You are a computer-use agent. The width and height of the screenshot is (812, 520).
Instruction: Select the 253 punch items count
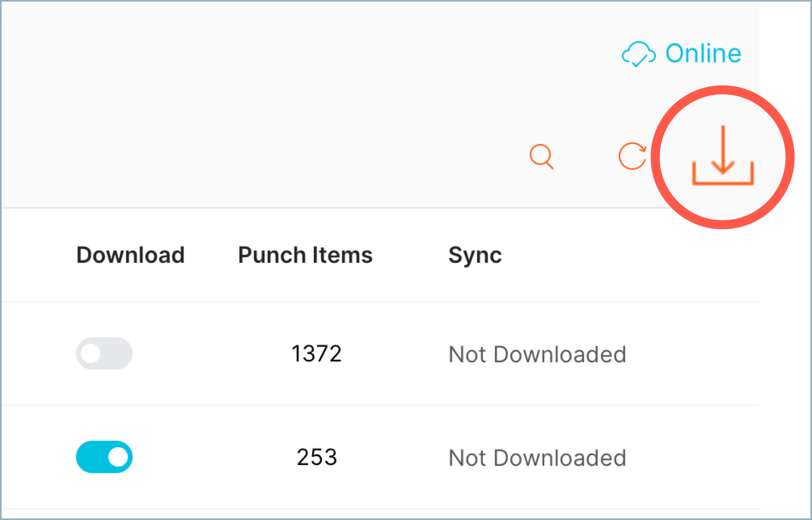pyautogui.click(x=317, y=457)
